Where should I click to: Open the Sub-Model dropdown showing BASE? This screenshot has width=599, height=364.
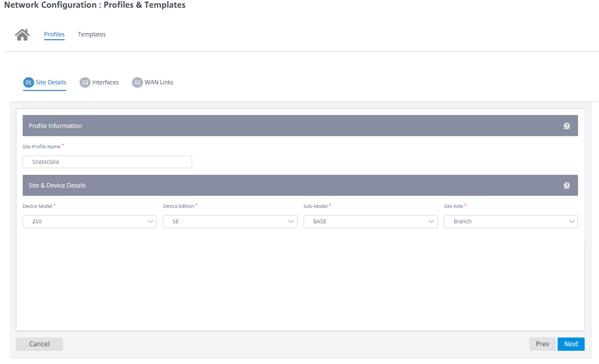370,222
